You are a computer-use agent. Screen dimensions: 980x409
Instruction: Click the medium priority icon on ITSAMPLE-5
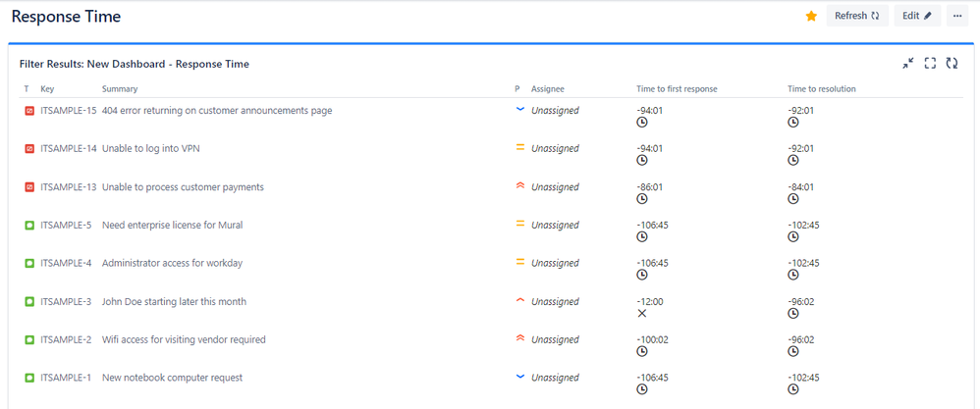click(519, 225)
